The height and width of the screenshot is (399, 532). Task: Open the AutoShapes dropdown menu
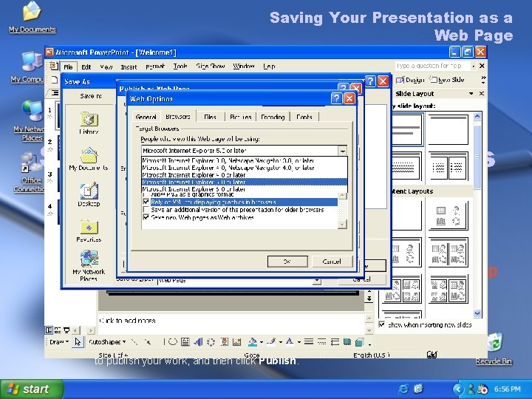tap(107, 341)
